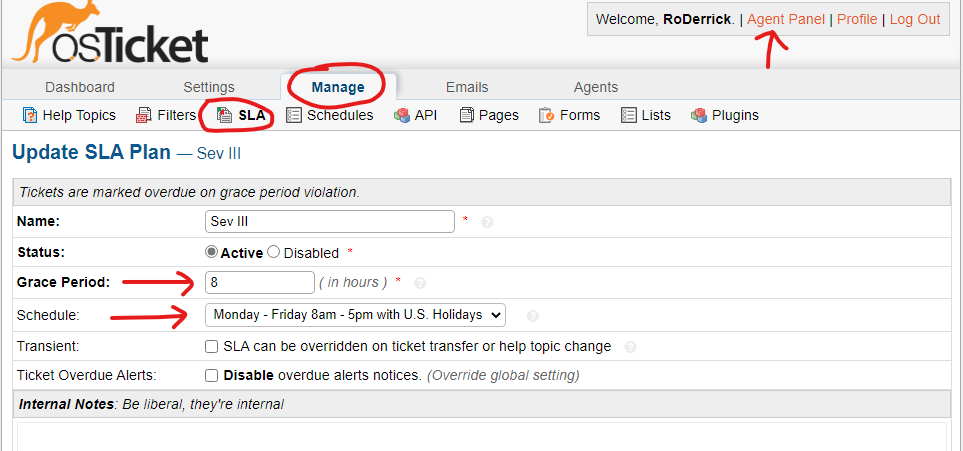Click the Pages icon
963x451 pixels.
point(467,116)
